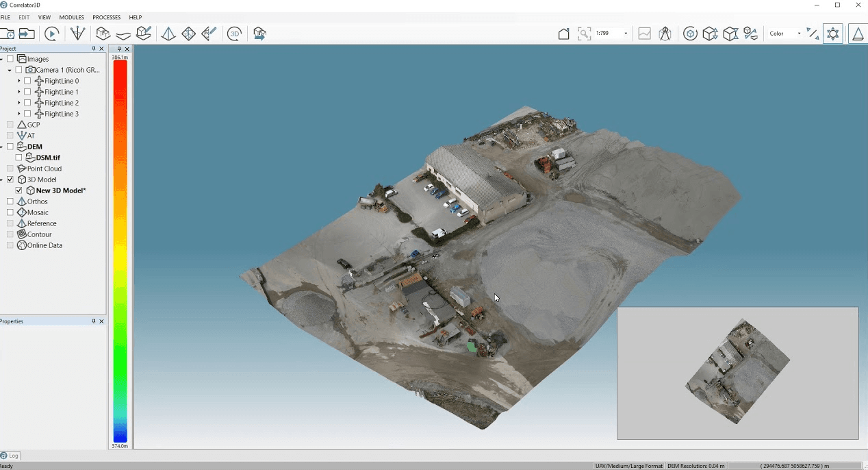Screen dimensions: 868x470
Task: Select the GCP triangle icon at top right
Action: (x=858, y=33)
